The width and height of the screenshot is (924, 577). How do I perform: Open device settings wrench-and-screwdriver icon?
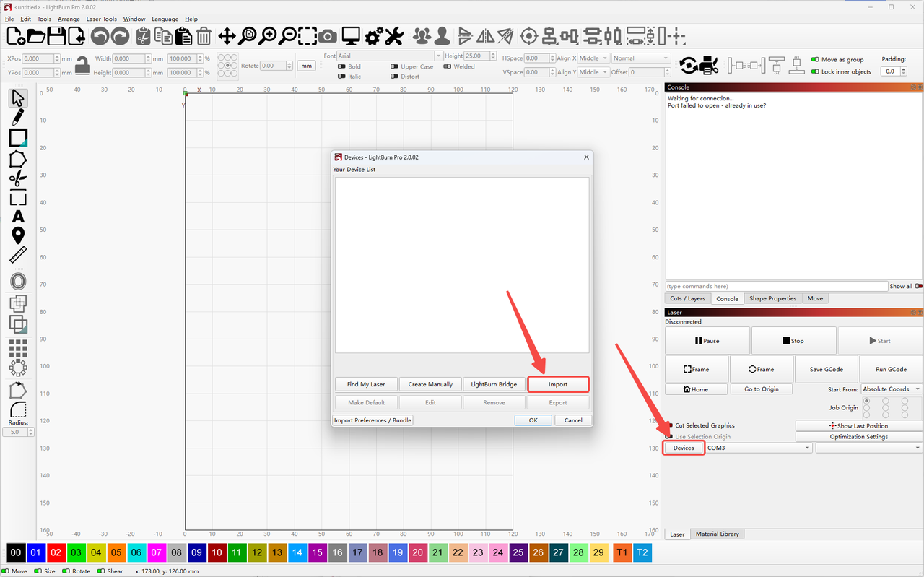pyautogui.click(x=394, y=35)
